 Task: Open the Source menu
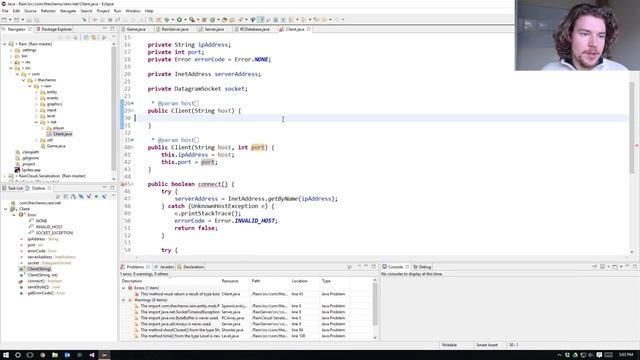(30, 11)
